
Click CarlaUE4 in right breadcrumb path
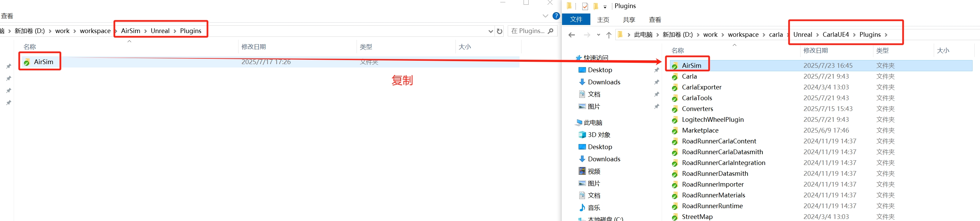[x=835, y=35]
